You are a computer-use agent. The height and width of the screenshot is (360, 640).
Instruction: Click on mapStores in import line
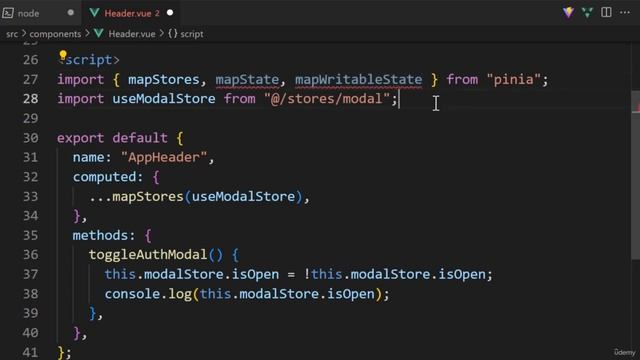164,79
